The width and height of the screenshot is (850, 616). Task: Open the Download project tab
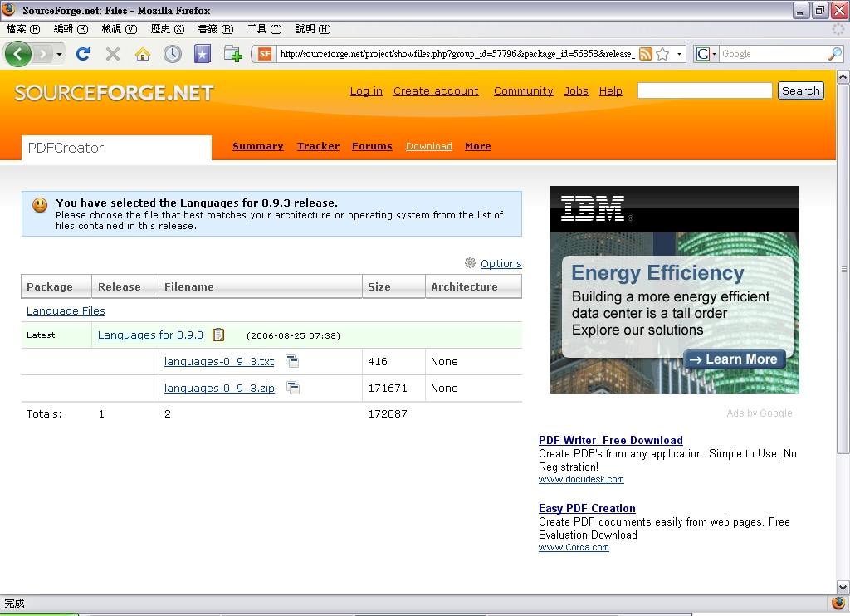pyautogui.click(x=429, y=146)
